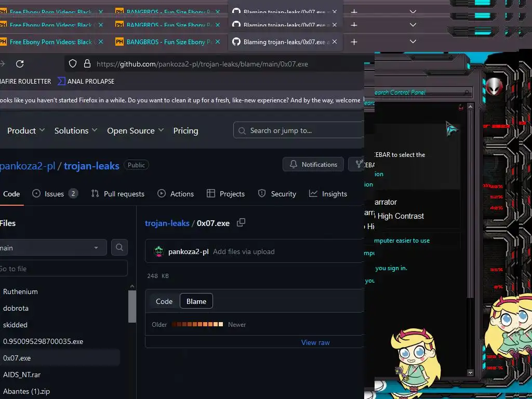Screen dimensions: 532x399
Task: Close the Blaming trojan-leaks GitHub tab
Action: coord(335,42)
